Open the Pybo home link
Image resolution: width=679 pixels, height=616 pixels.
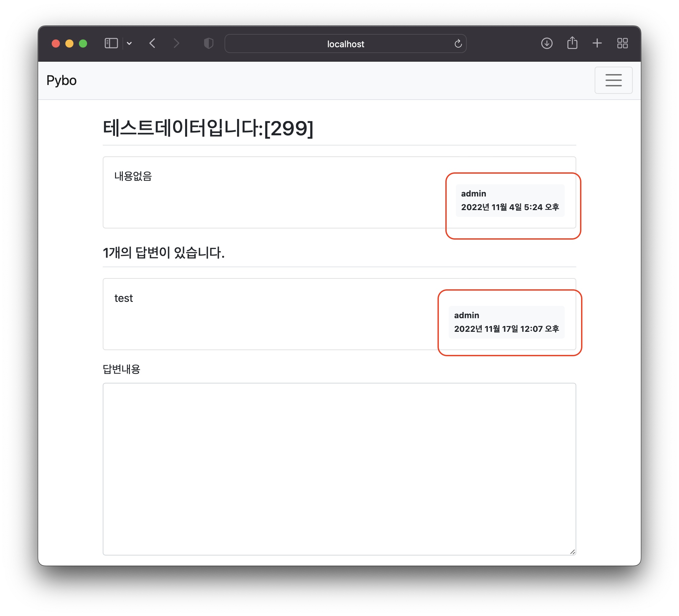pos(62,81)
